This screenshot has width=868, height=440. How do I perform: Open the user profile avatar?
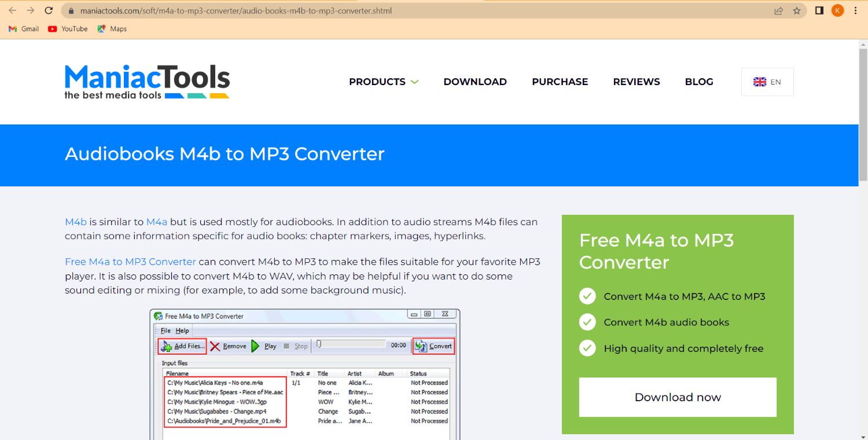point(837,10)
